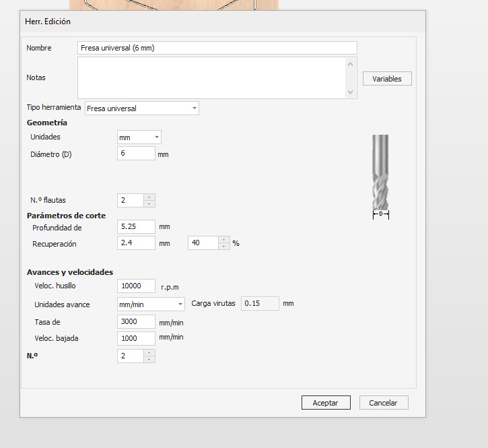Open the Unidades mm dropdown
This screenshot has height=448, width=488.
point(139,137)
